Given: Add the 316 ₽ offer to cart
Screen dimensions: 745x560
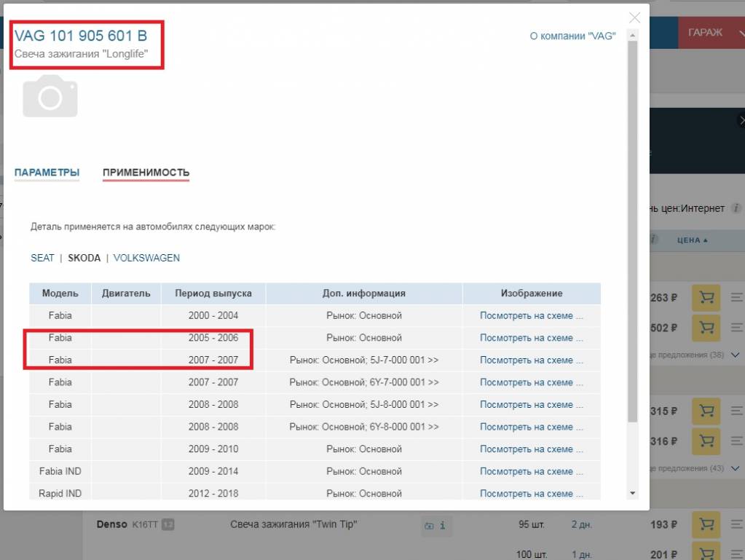Looking at the screenshot, I should click(706, 441).
